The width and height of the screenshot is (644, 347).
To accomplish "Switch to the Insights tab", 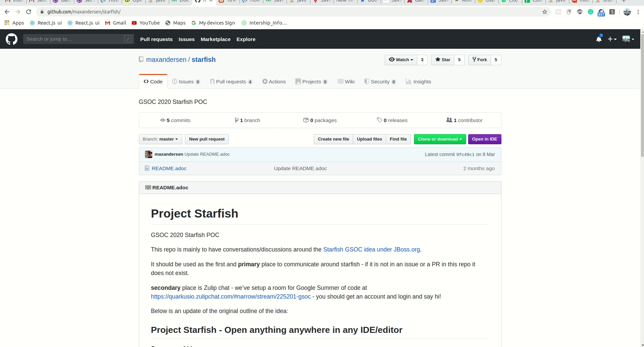I will (x=419, y=82).
